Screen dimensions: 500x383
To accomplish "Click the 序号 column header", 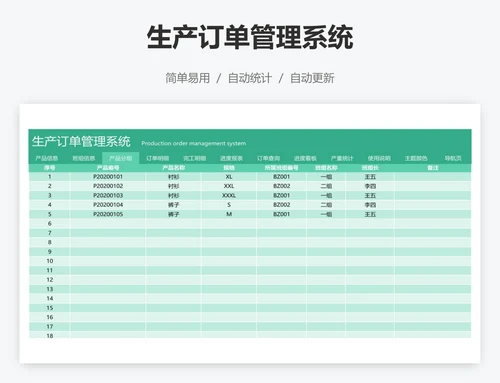I will point(50,168).
